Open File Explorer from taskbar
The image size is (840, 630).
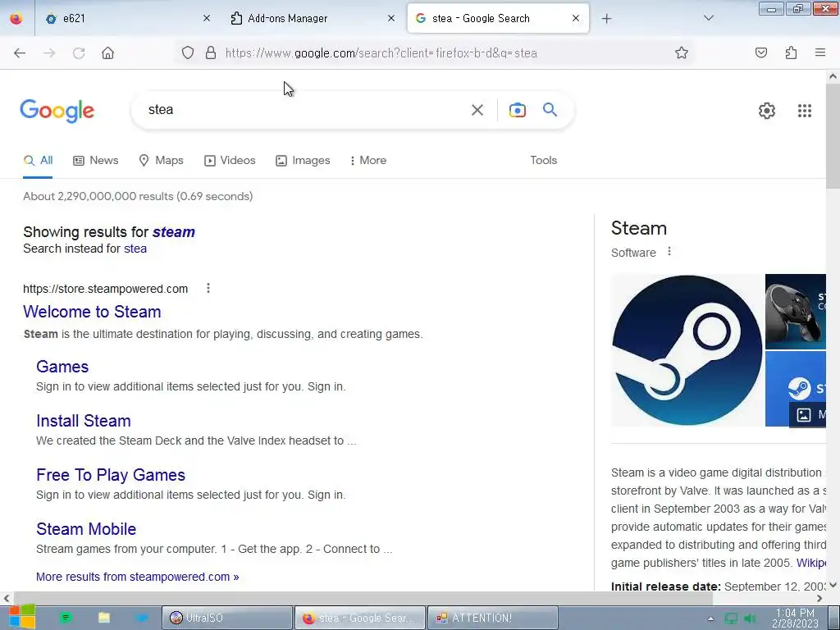tap(104, 618)
